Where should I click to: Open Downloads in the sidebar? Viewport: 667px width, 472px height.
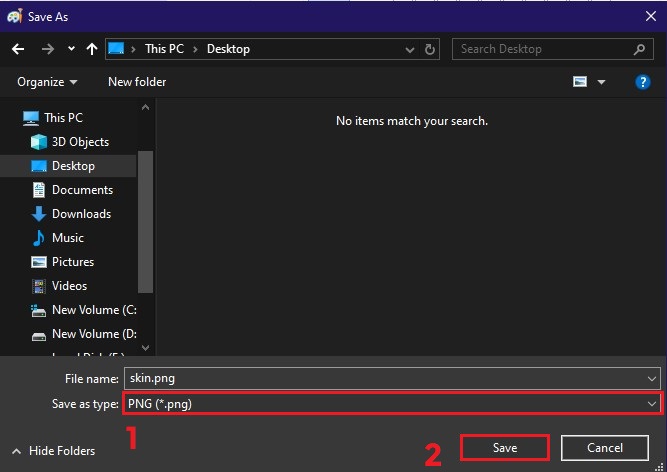pyautogui.click(x=71, y=214)
